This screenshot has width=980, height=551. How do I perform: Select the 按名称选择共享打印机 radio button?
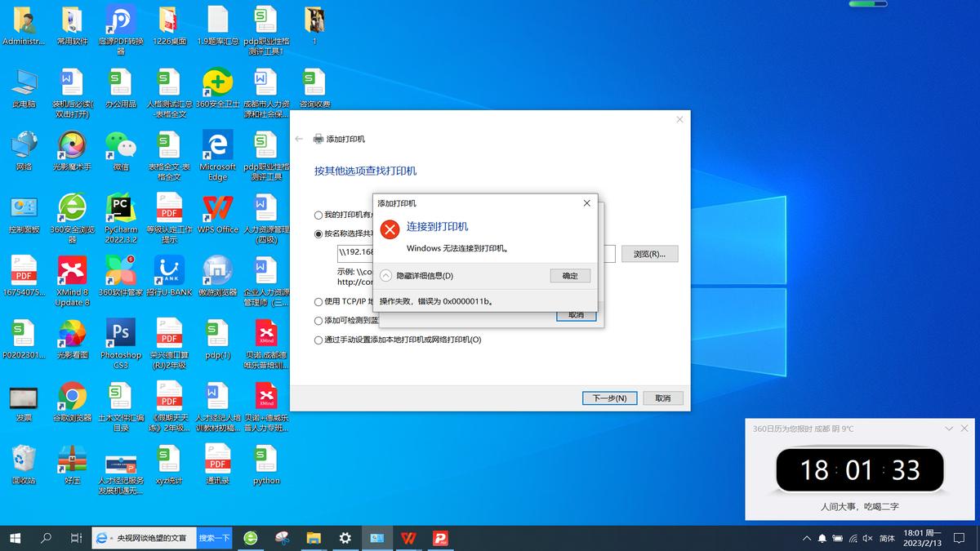(318, 233)
